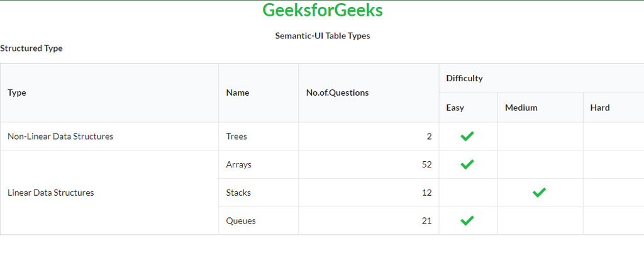Click the green checkmark in Trees row
644x255 pixels.
(x=467, y=136)
